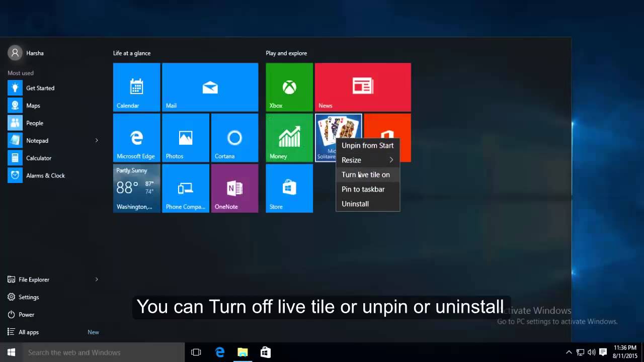Open the Money tile
The height and width of the screenshot is (362, 644).
(289, 137)
